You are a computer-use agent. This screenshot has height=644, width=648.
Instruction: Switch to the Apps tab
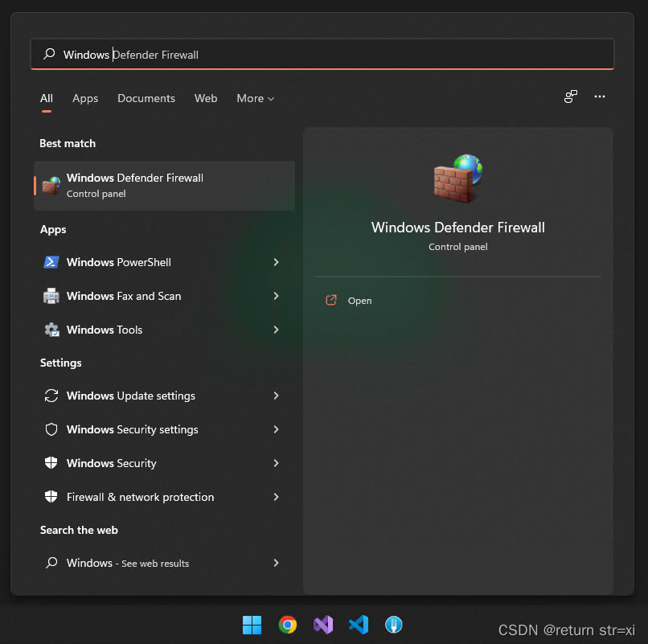pos(85,98)
